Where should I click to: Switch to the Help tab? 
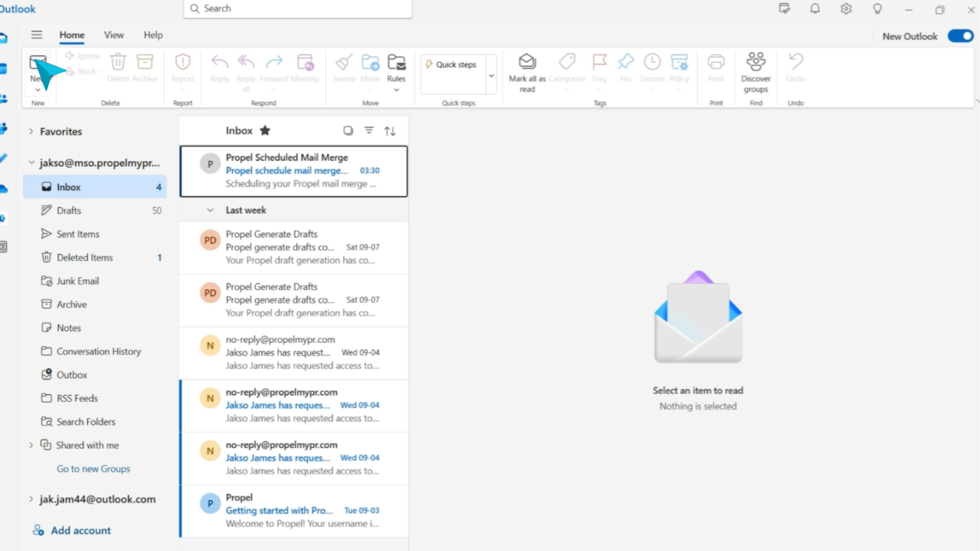coord(153,35)
